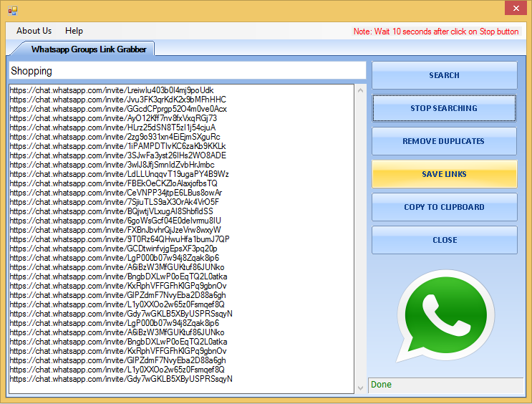Click the link ending in LdLLUnqqvT19ugaPY4B9Wz
The image size is (532, 404).
(x=119, y=174)
